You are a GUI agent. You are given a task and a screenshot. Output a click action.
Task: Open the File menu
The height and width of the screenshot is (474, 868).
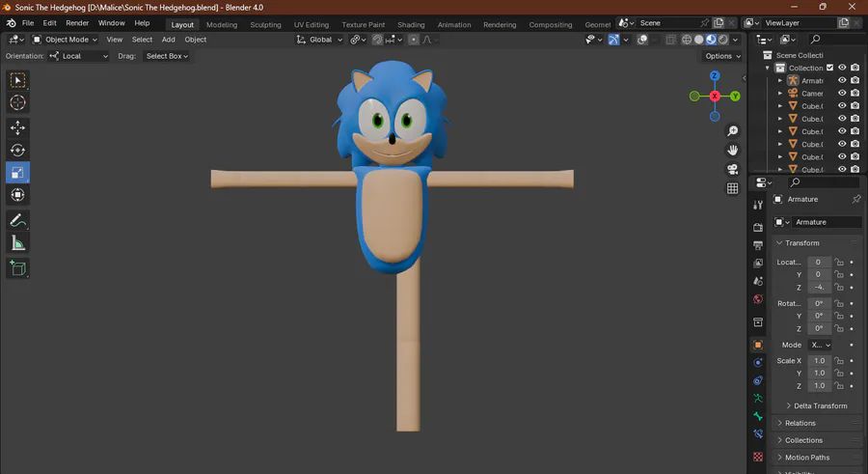coord(28,23)
